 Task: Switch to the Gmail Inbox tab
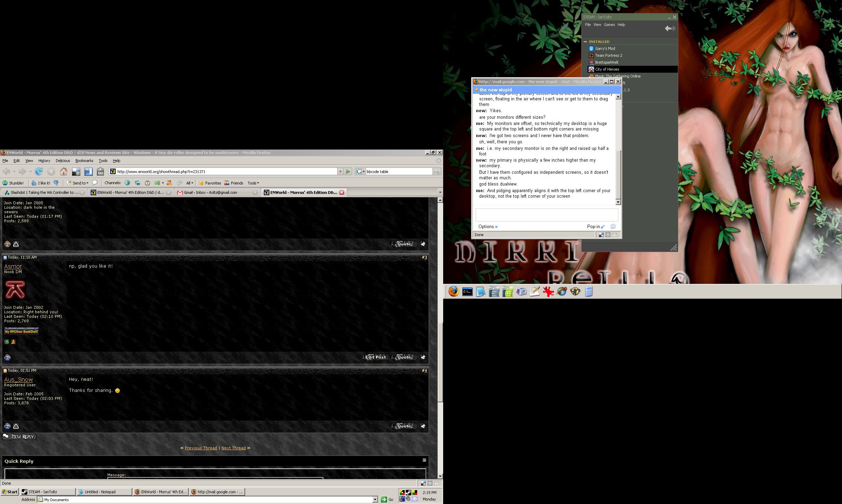tap(217, 192)
